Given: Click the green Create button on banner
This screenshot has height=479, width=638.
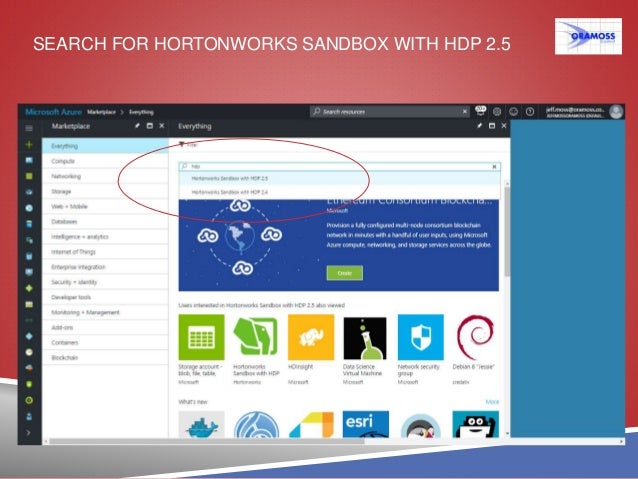Looking at the screenshot, I should coord(345,273).
